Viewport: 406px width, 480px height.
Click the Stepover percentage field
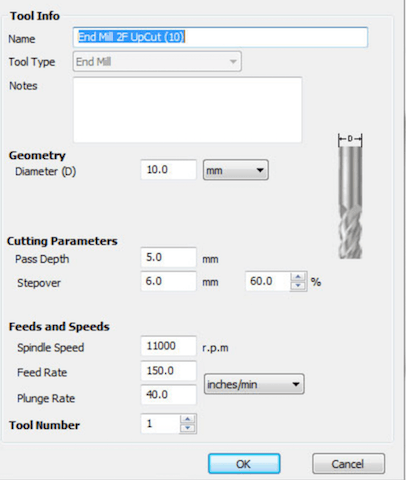[x=268, y=281]
